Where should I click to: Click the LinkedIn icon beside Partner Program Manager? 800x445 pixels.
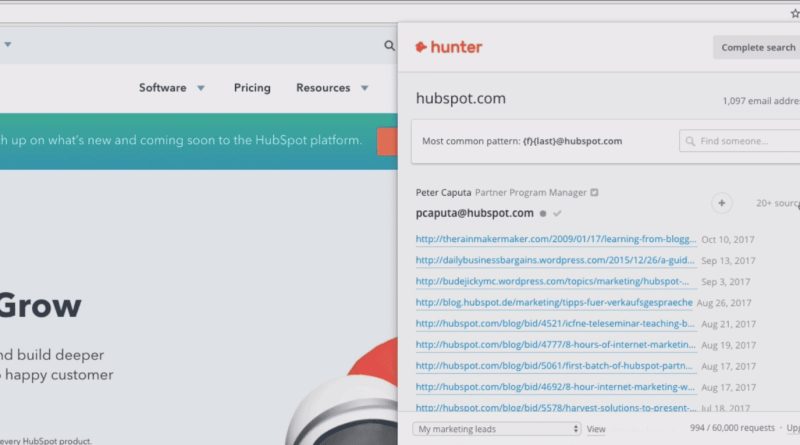[594, 192]
